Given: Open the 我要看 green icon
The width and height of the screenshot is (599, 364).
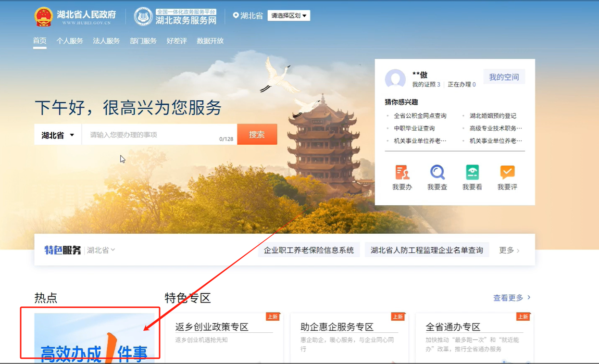Looking at the screenshot, I should point(472,172).
